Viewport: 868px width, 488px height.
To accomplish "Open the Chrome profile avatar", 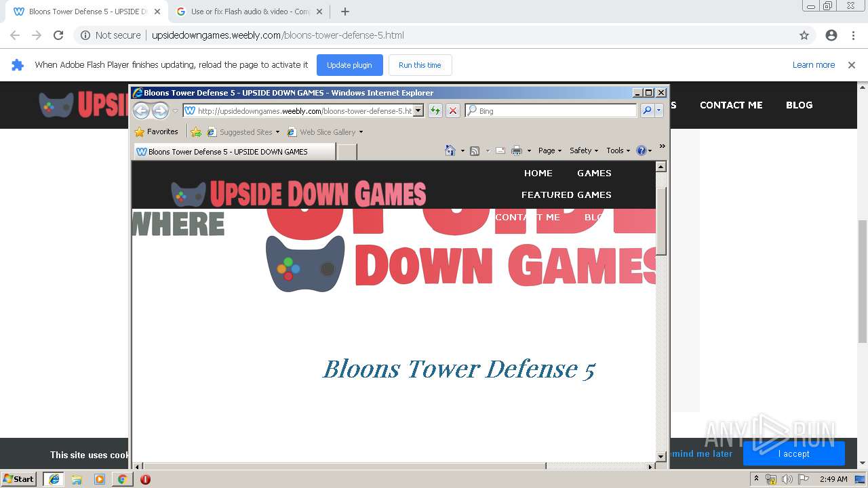I will pos(831,35).
